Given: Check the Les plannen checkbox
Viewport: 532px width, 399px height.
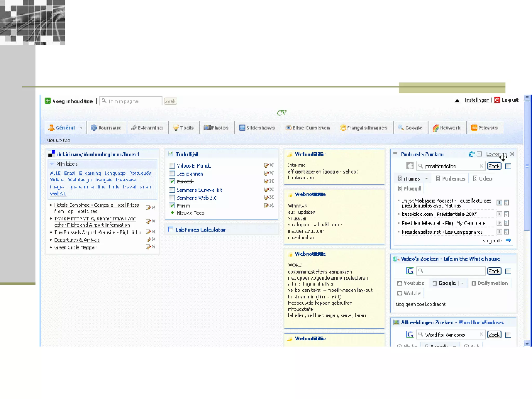Looking at the screenshot, I should click(172, 174).
